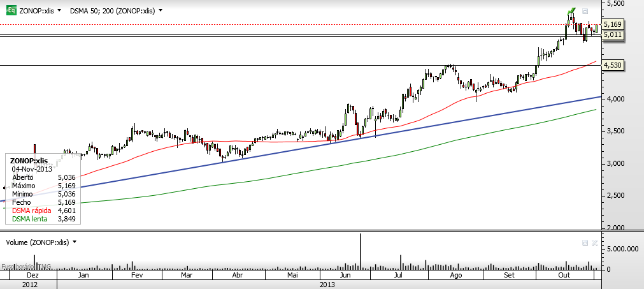
Task: Select the Fev month on time axis
Action: tap(136, 275)
